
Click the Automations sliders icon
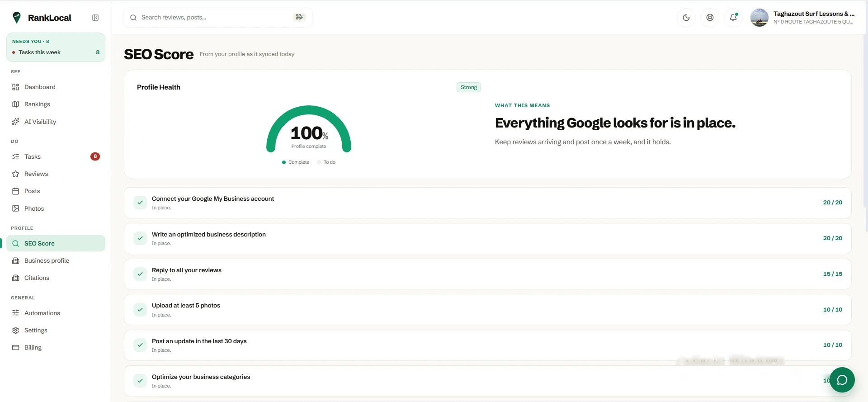pos(16,313)
